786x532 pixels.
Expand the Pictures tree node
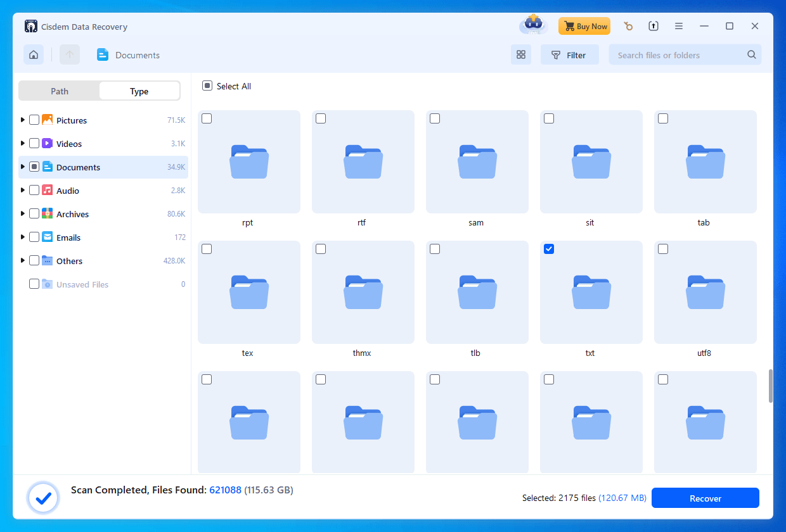coord(23,120)
